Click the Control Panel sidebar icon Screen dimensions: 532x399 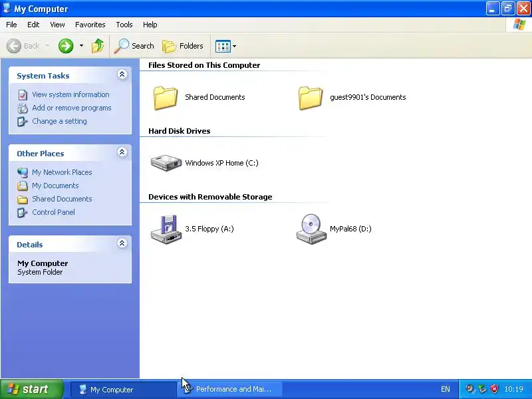(x=23, y=213)
